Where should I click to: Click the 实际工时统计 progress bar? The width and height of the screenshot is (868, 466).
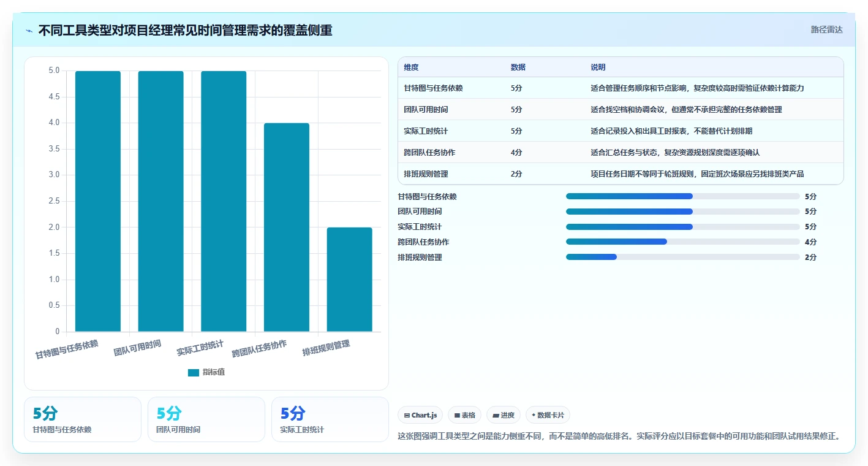tap(683, 227)
